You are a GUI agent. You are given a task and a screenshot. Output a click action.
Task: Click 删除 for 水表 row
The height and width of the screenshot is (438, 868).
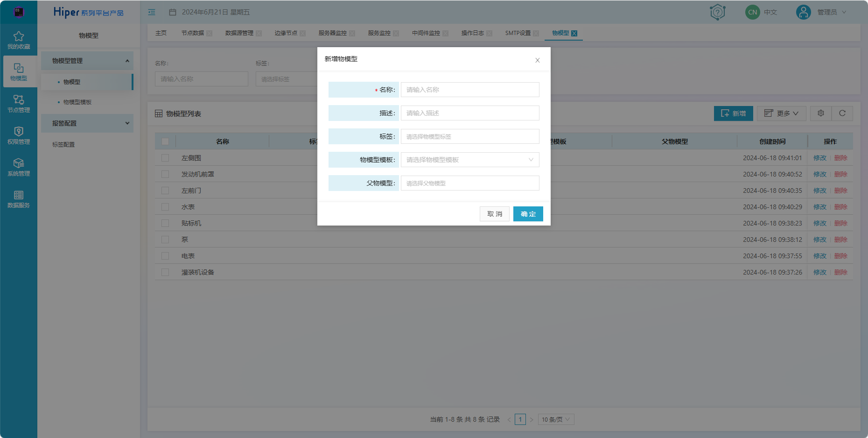(841, 207)
